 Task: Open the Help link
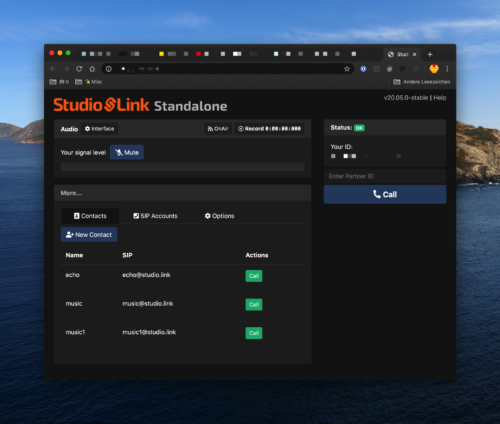(x=440, y=98)
